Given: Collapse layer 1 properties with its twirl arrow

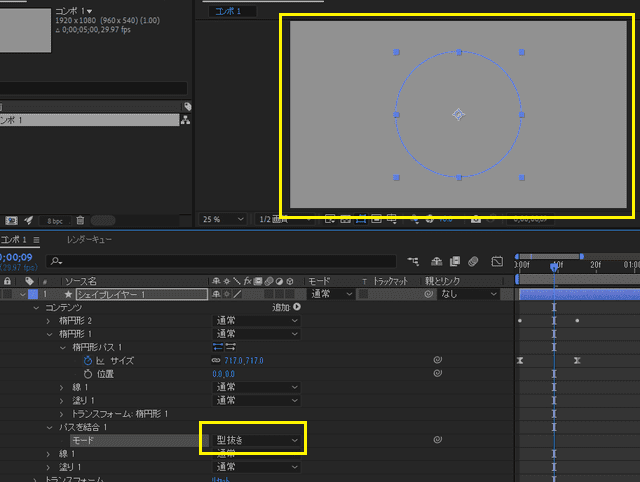Looking at the screenshot, I should (x=22, y=294).
